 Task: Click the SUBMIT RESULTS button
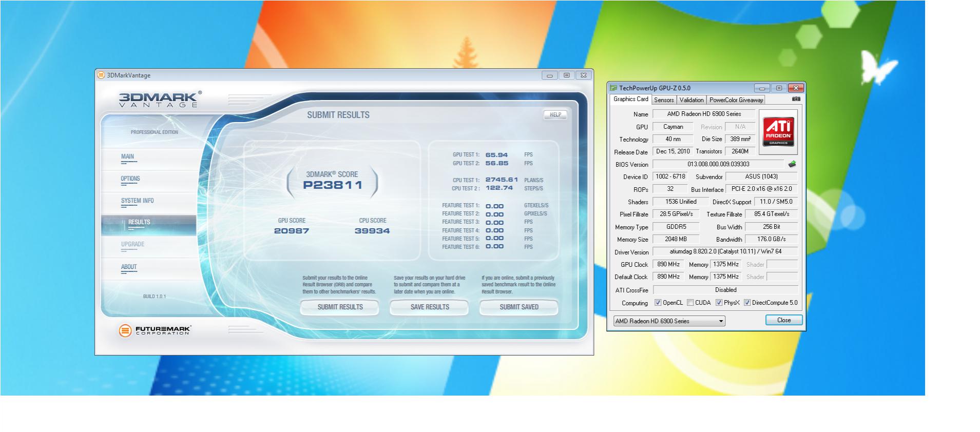coord(340,307)
